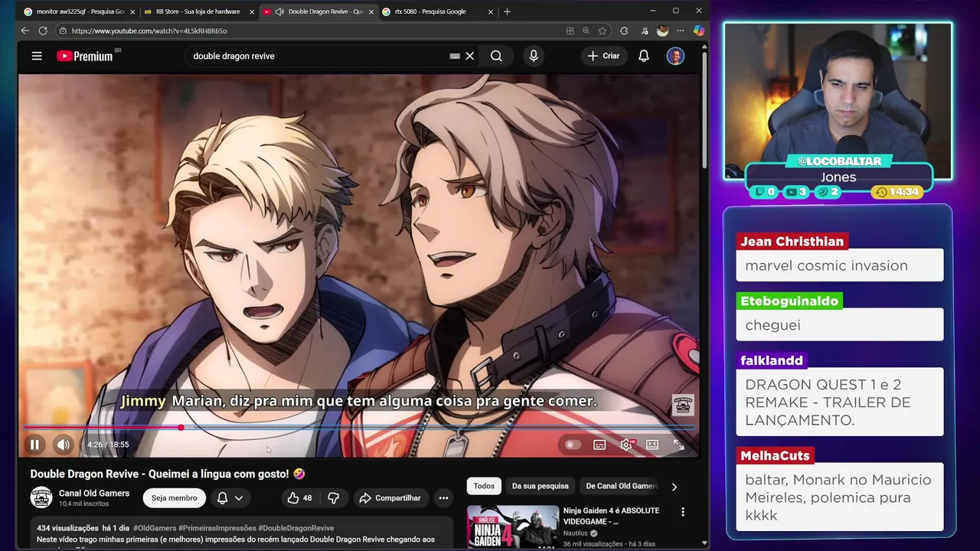The image size is (980, 551).
Task: Start voice search with microphone icon
Action: coord(534,56)
